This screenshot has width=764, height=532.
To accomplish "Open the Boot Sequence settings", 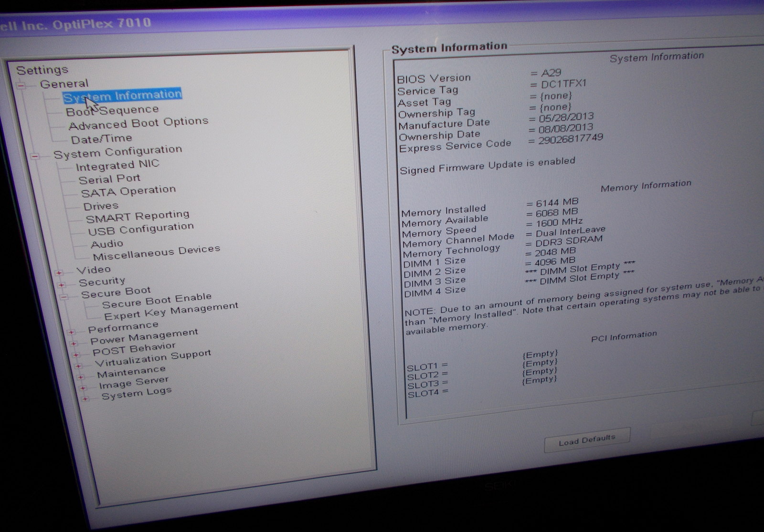I will pos(112,111).
